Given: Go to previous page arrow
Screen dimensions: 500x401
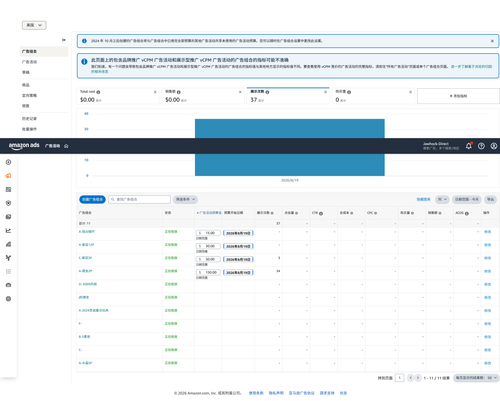Looking at the screenshot, I should pos(411,378).
